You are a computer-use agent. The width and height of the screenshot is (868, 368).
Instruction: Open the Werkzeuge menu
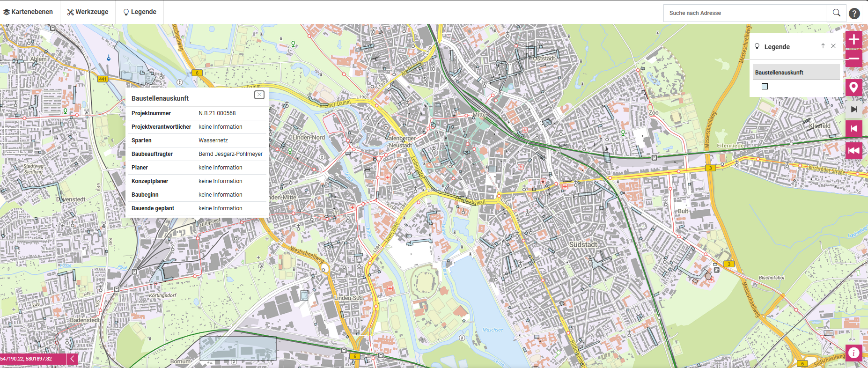tap(88, 12)
